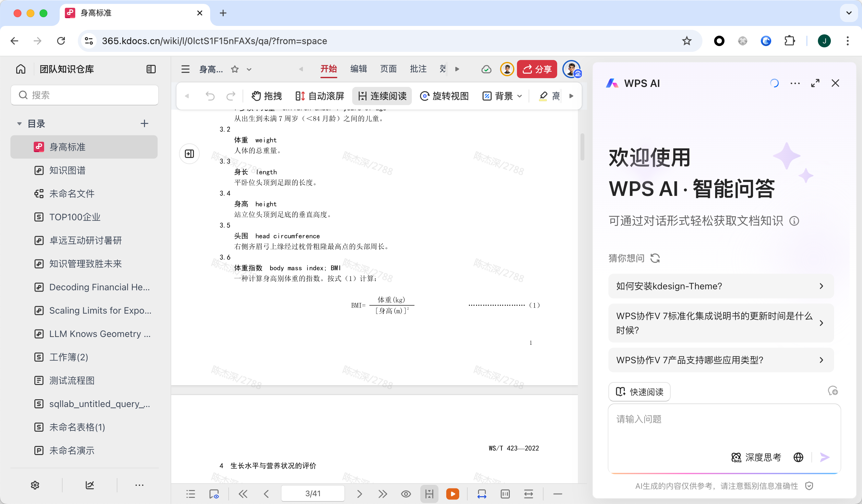Toggle 自动滚屏 auto scroll
Screen dimensions: 862x504
coord(319,96)
